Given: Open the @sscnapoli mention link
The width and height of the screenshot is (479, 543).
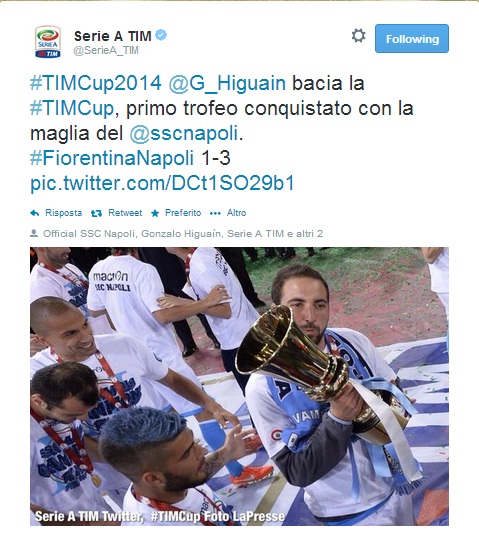Looking at the screenshot, I should pyautogui.click(x=184, y=134).
